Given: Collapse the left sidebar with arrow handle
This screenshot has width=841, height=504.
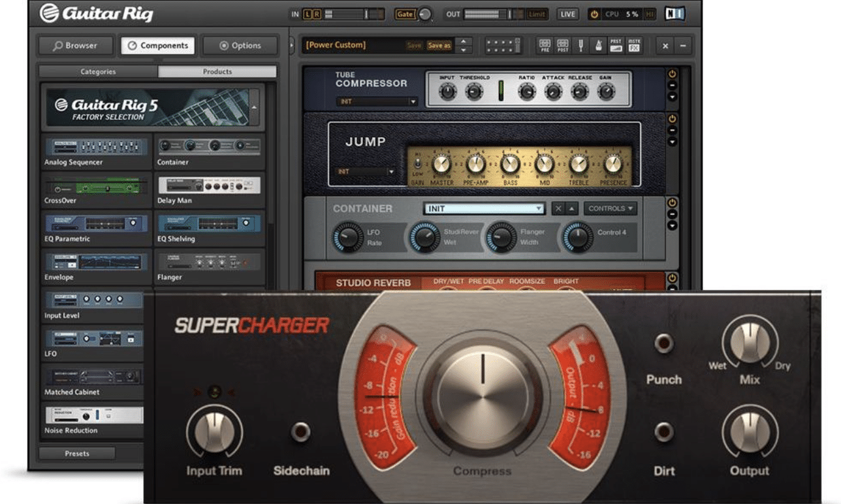Looking at the screenshot, I should [292, 46].
